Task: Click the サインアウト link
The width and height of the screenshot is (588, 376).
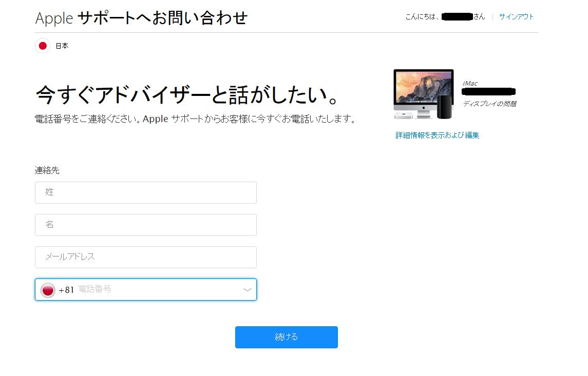Action: click(x=517, y=16)
